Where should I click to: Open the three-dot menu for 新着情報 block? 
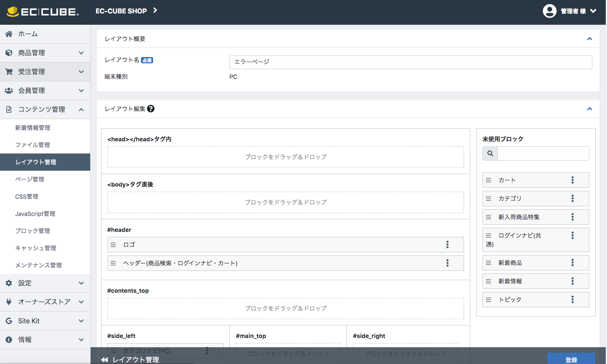(x=572, y=281)
